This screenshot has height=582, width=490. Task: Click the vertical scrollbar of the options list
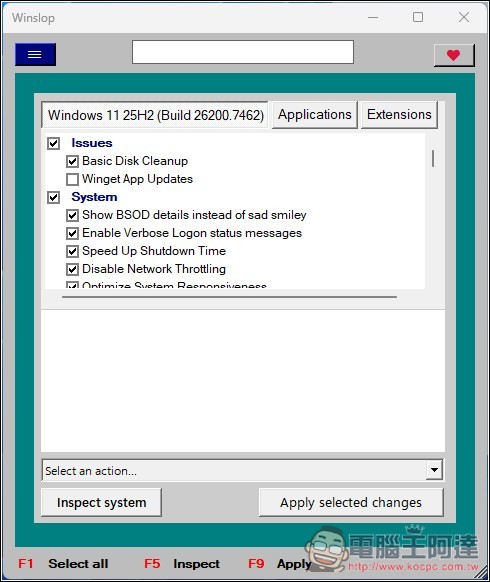433,158
